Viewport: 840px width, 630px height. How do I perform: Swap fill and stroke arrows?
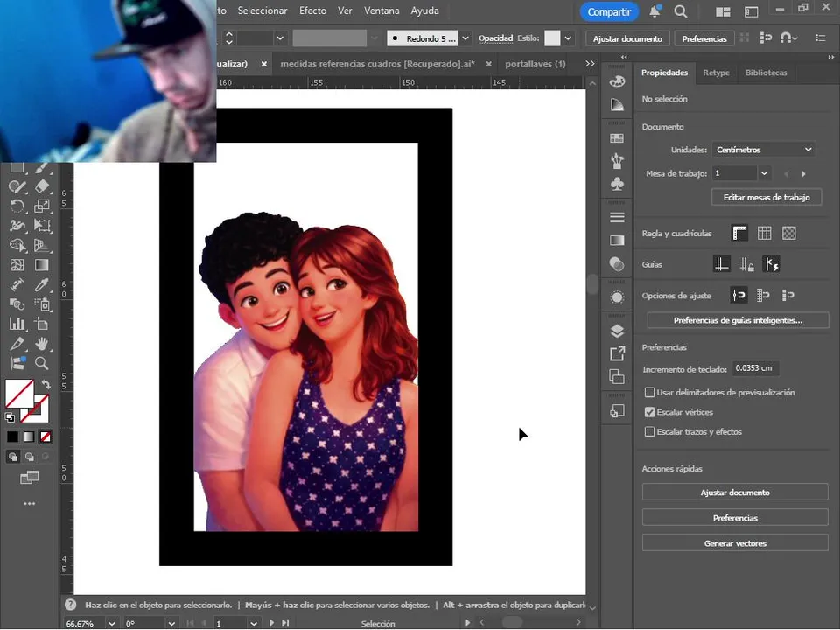coord(46,385)
